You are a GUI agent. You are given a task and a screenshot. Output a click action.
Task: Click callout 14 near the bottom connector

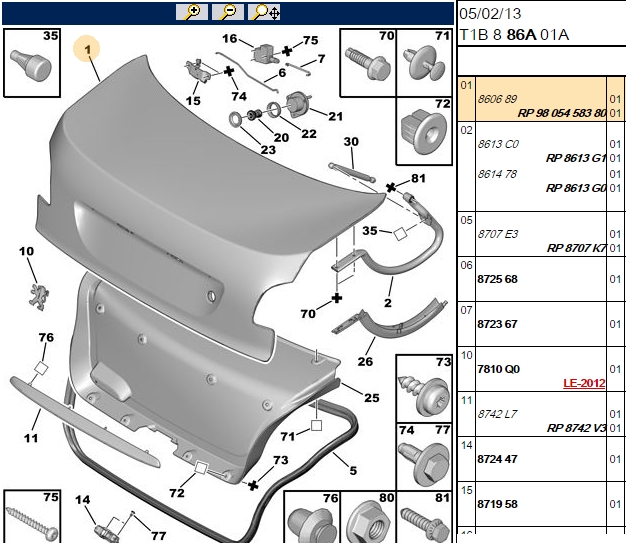(x=83, y=499)
